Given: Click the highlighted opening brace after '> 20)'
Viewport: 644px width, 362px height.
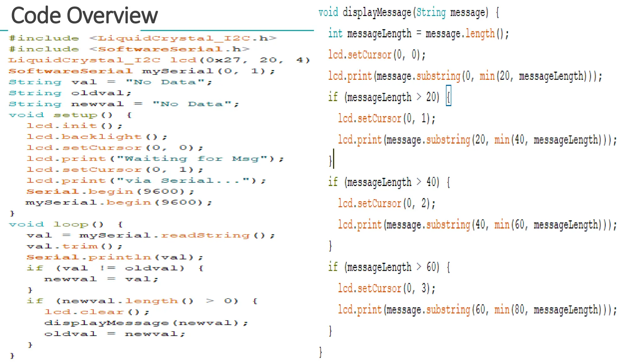Looking at the screenshot, I should (449, 96).
